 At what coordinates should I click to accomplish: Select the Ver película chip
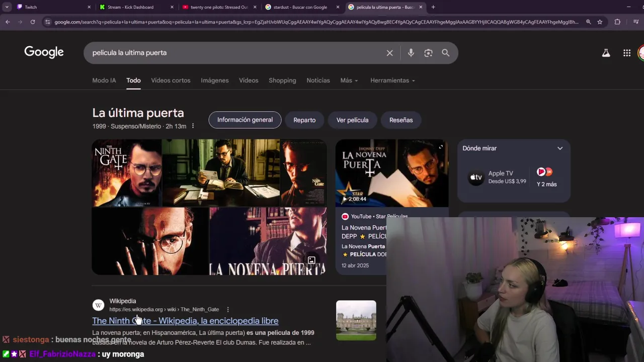[352, 120]
